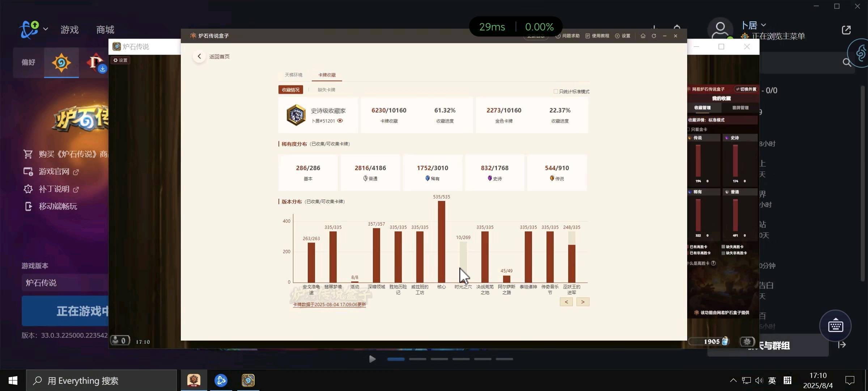This screenshot has width=868, height=391.
Task: Click the 移动端畅玩 mobile link
Action: [50, 206]
